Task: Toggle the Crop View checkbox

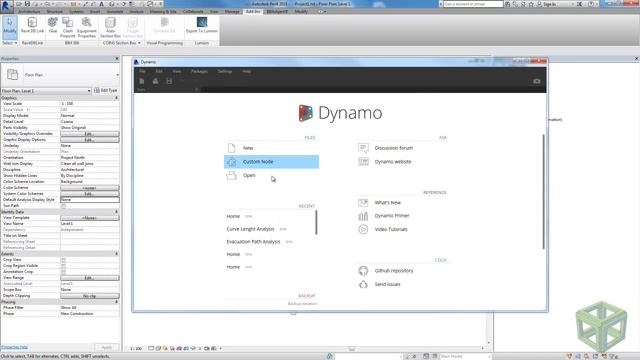Action: 63,260
